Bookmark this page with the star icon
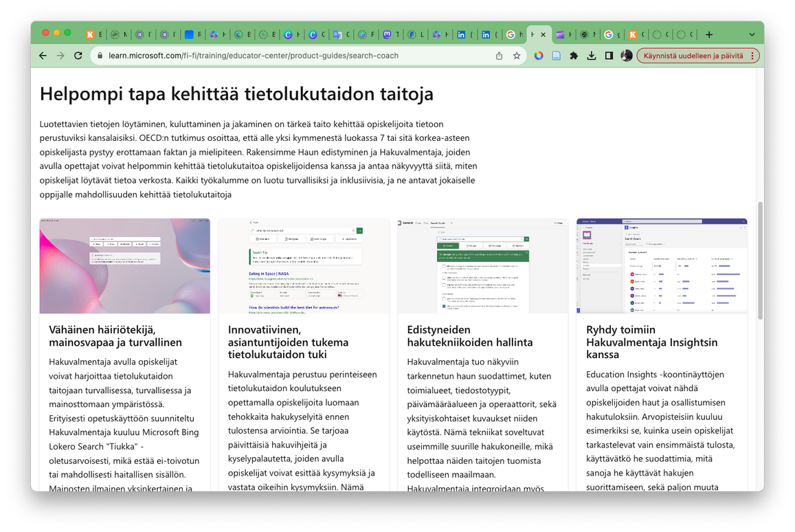 click(517, 56)
